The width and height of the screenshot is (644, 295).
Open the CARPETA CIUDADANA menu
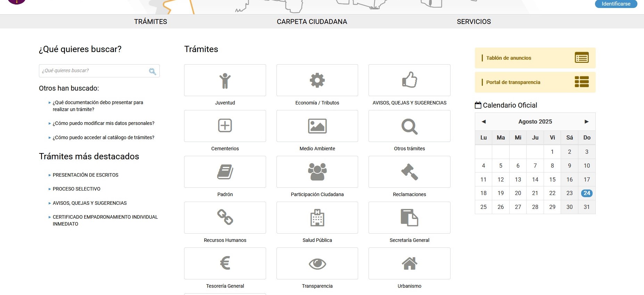point(312,22)
